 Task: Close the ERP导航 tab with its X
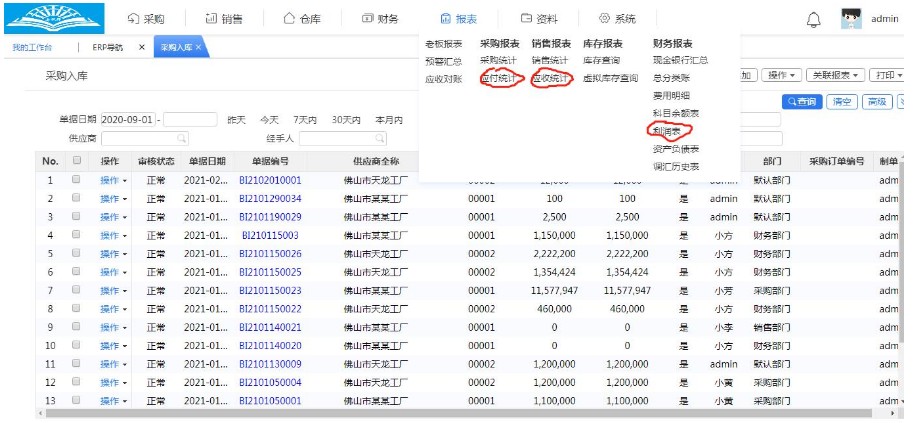142,47
